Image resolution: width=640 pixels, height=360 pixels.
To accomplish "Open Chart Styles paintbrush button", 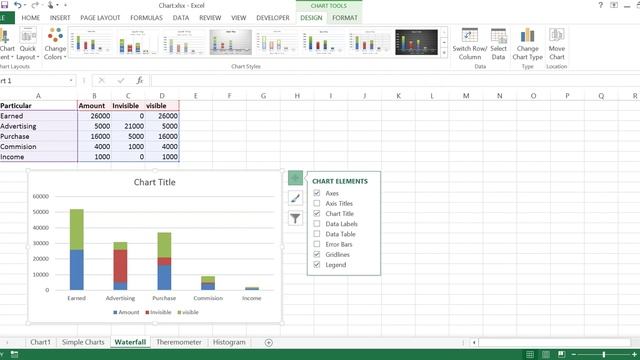I will coord(296,198).
